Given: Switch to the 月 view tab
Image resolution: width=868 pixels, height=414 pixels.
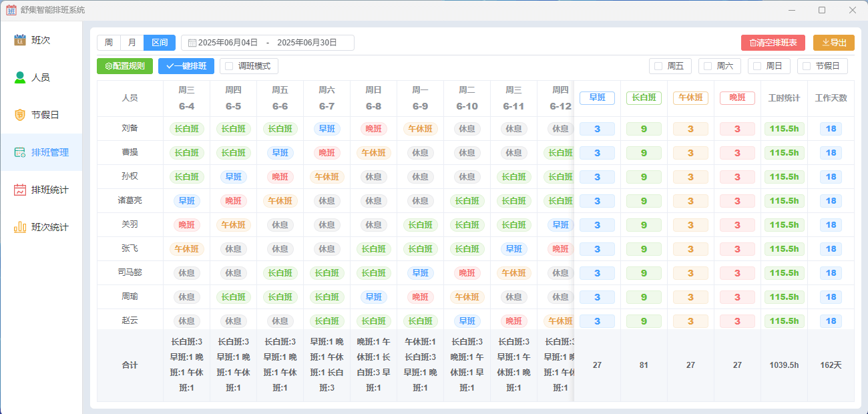Looking at the screenshot, I should (132, 43).
